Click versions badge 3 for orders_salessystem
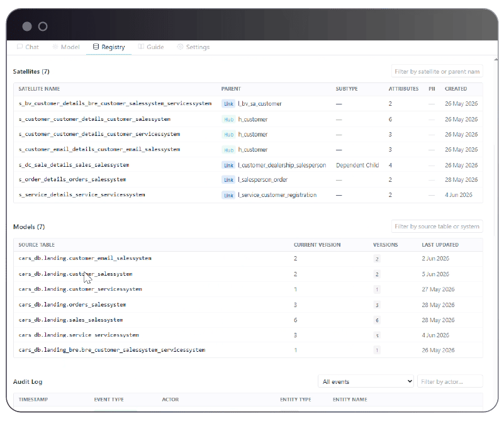 [377, 305]
